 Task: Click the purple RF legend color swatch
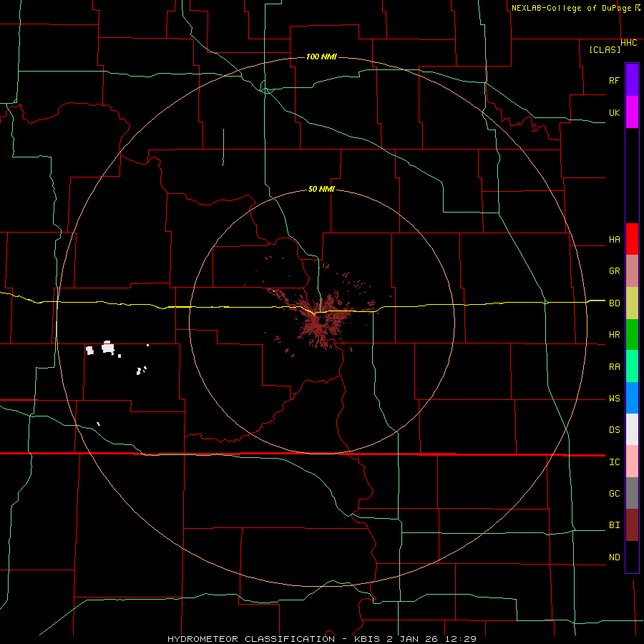632,80
